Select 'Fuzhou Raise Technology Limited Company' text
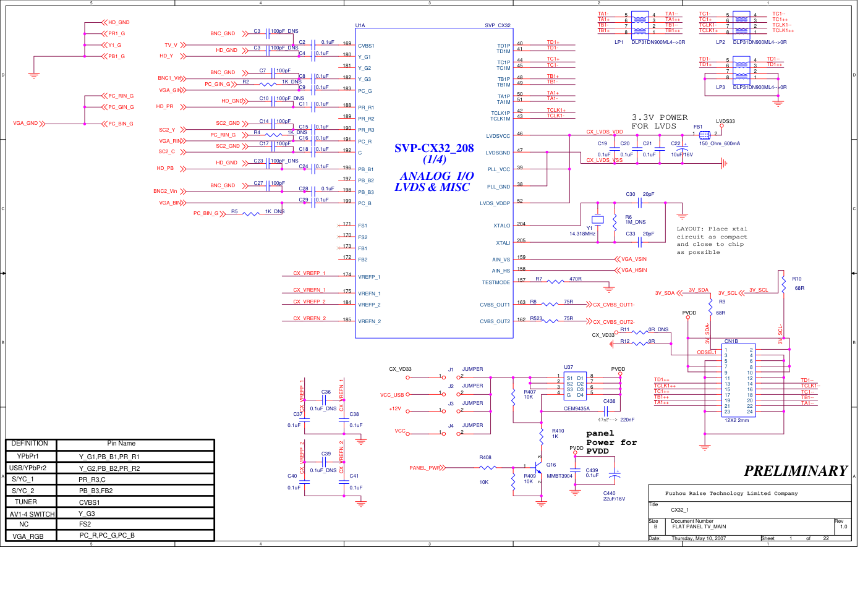868x613 pixels. tap(731, 493)
